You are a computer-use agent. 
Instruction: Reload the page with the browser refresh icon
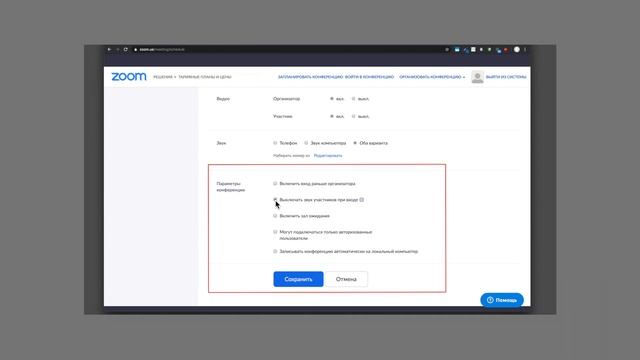pos(126,49)
